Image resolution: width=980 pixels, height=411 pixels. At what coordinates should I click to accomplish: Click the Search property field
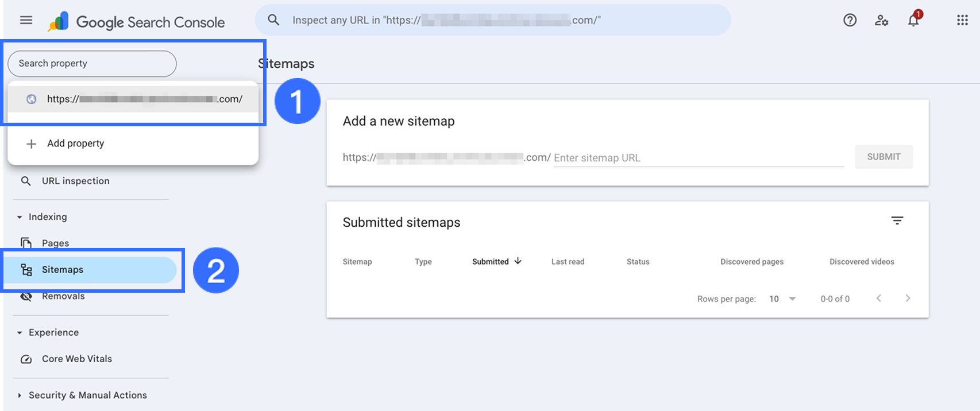click(x=92, y=64)
